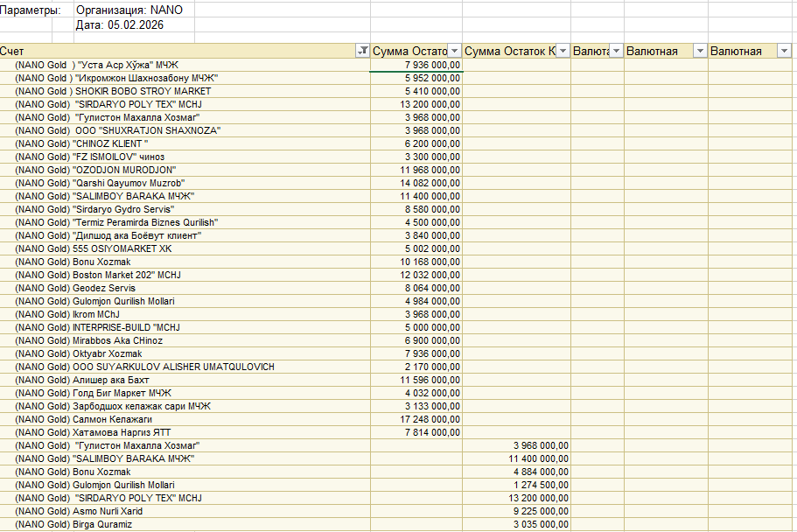The height and width of the screenshot is (532, 797).
Task: Select the "Дилшод ака Боёвут клиент" cell
Action: tap(185, 236)
